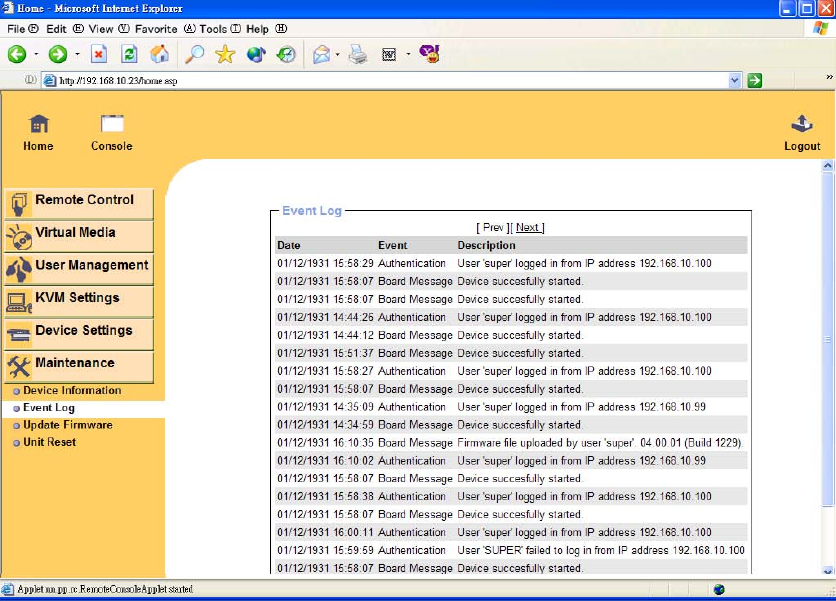Refresh the page with the toolbar icon
Viewport: 836px width, 601px height.
[x=129, y=55]
